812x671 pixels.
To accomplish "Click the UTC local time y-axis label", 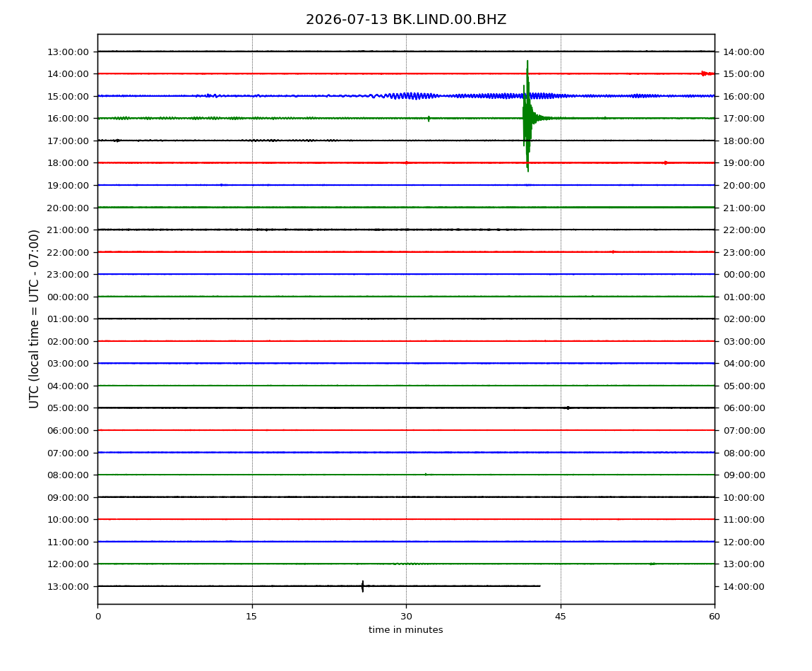I will pyautogui.click(x=34, y=319).
